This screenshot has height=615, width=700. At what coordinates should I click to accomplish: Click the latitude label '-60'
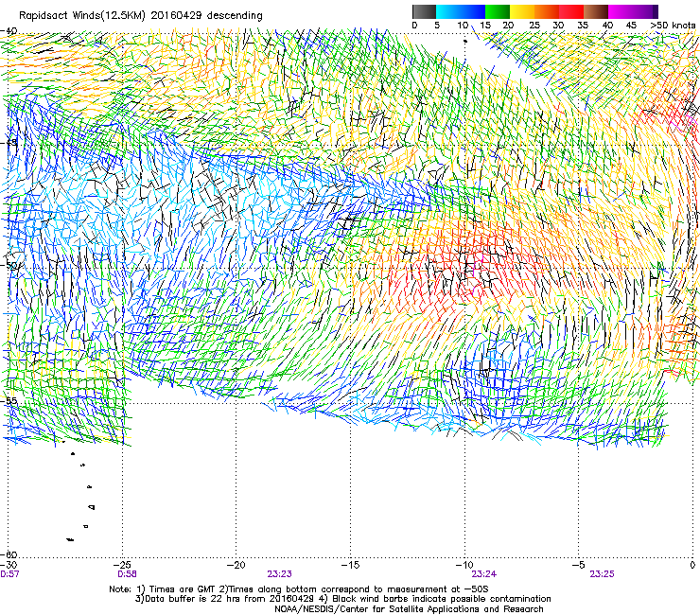click(9, 554)
